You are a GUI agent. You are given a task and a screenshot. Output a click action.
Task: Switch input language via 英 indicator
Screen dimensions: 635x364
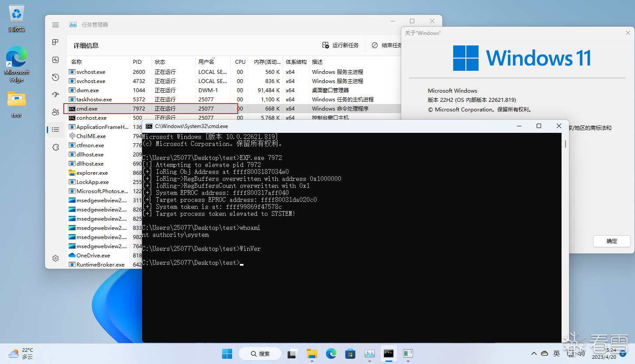click(x=556, y=353)
